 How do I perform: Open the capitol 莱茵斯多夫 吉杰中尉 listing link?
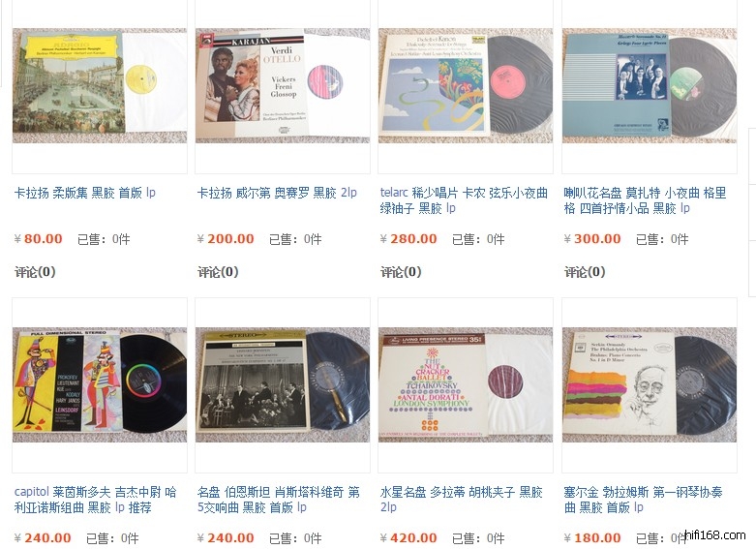[96, 500]
